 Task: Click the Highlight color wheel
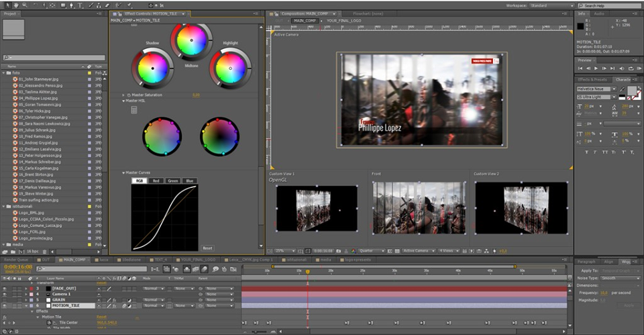(x=230, y=68)
